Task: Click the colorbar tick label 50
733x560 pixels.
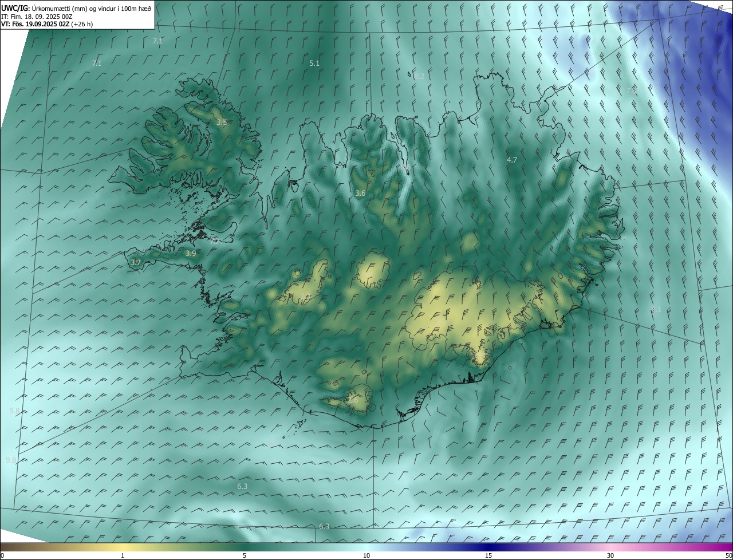Action: click(x=728, y=555)
